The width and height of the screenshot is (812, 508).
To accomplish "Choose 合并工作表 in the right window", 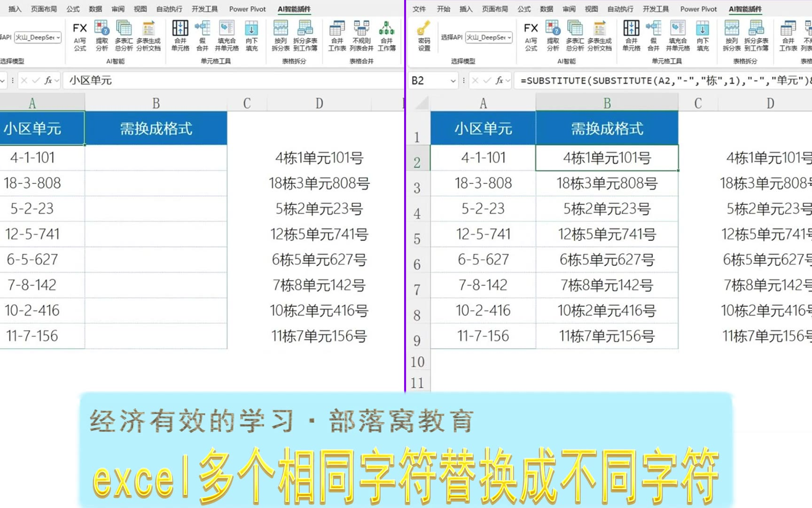I will [788, 36].
